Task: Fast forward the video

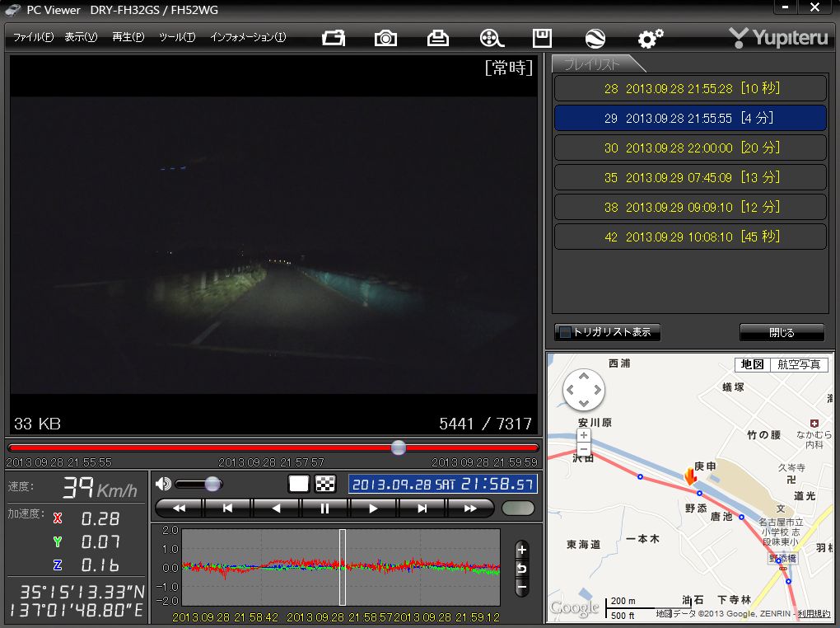Action: tap(469, 508)
